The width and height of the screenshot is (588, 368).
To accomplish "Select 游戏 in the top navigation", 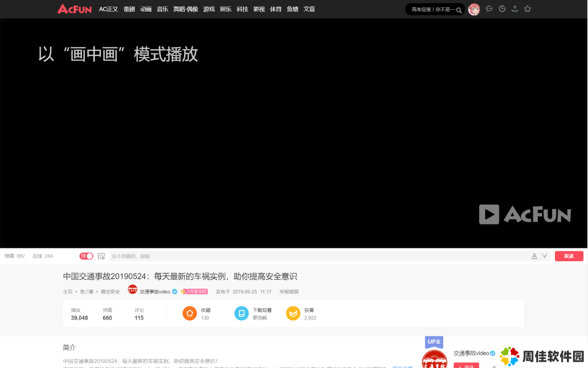I will [209, 9].
